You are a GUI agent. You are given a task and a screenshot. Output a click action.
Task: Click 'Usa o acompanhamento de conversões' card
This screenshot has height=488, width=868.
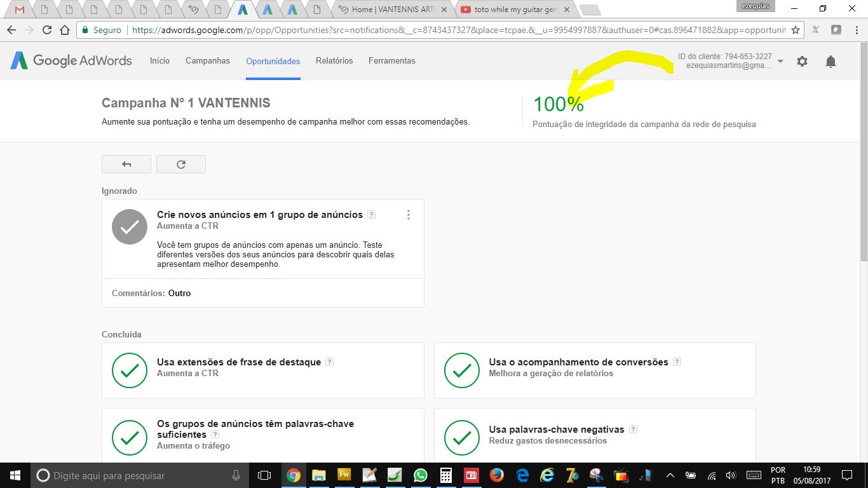coord(595,370)
